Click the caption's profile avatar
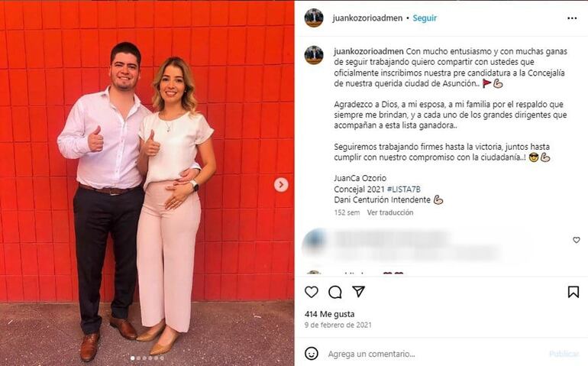This screenshot has height=366, width=588. click(x=314, y=55)
